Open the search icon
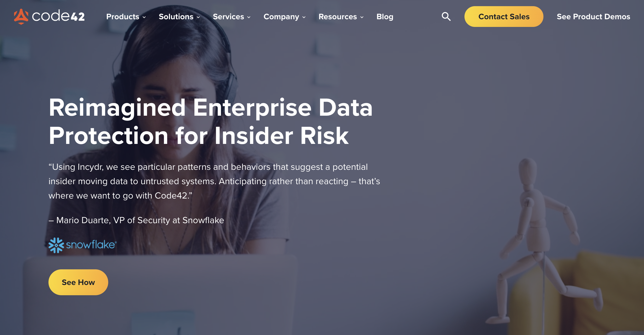This screenshot has height=335, width=644. [x=446, y=17]
